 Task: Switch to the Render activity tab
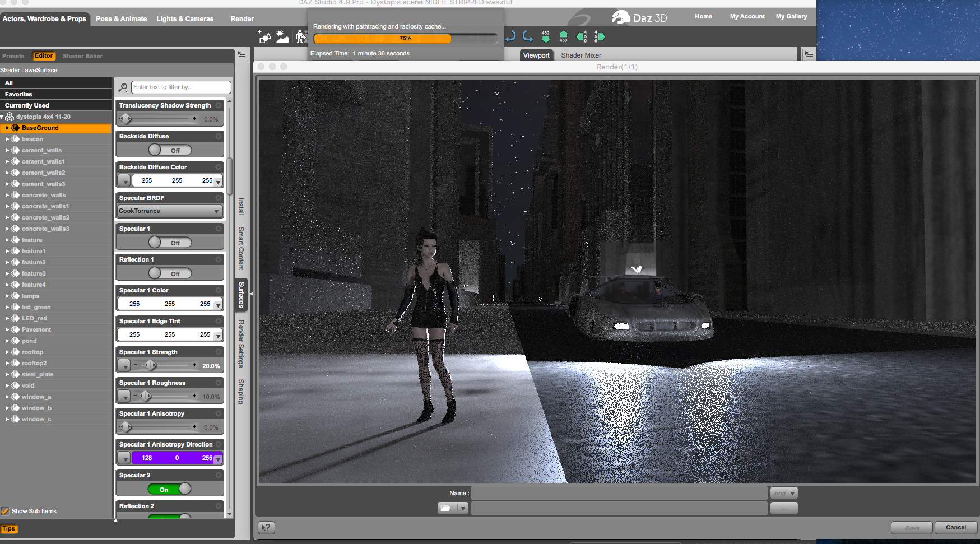pos(242,18)
